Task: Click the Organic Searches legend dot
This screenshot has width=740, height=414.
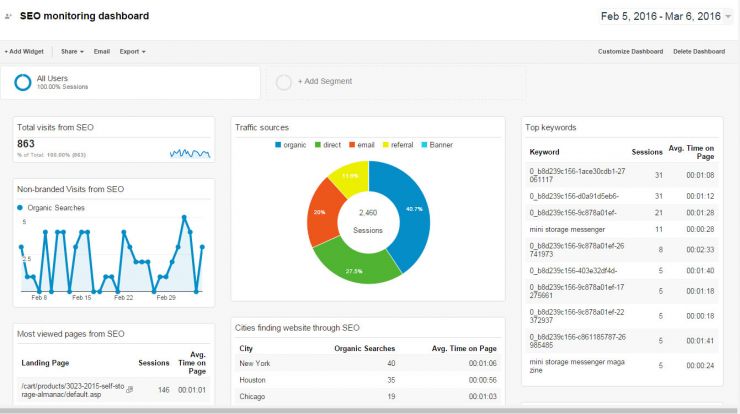Action: [x=20, y=208]
